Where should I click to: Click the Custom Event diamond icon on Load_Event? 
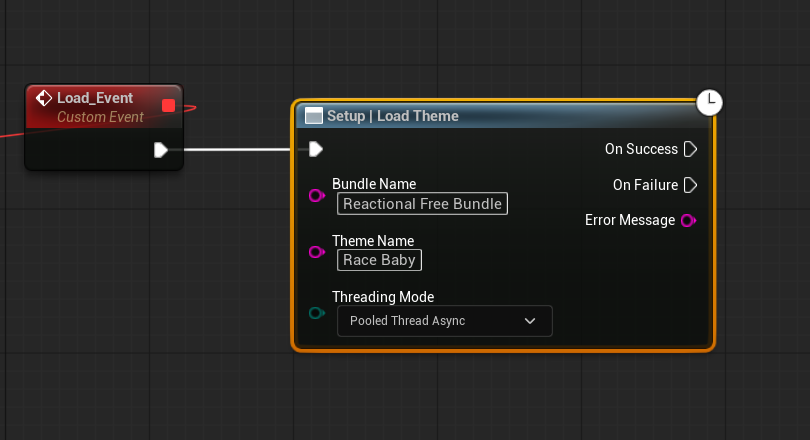click(44, 98)
